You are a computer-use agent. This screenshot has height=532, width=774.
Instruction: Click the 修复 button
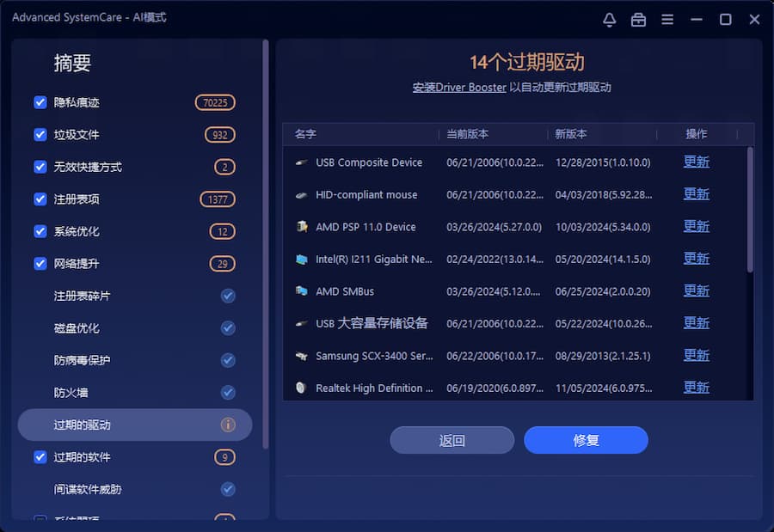click(x=586, y=440)
